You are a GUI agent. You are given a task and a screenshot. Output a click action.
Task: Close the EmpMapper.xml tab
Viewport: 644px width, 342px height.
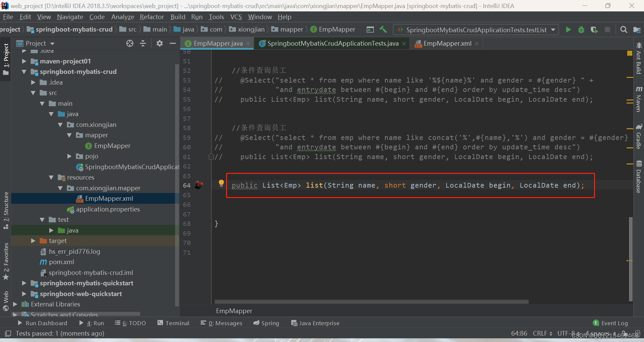(477, 44)
